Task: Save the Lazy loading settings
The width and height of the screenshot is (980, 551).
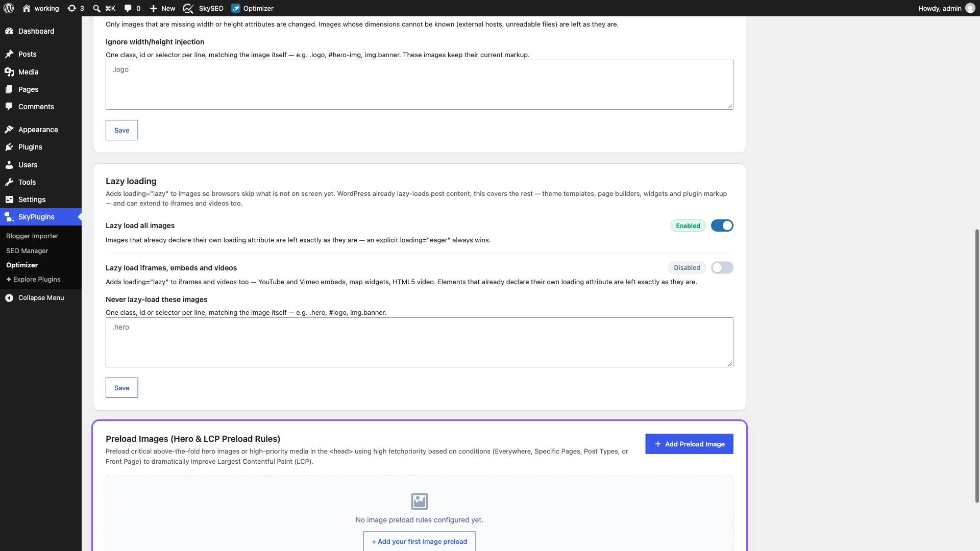Action: point(121,388)
